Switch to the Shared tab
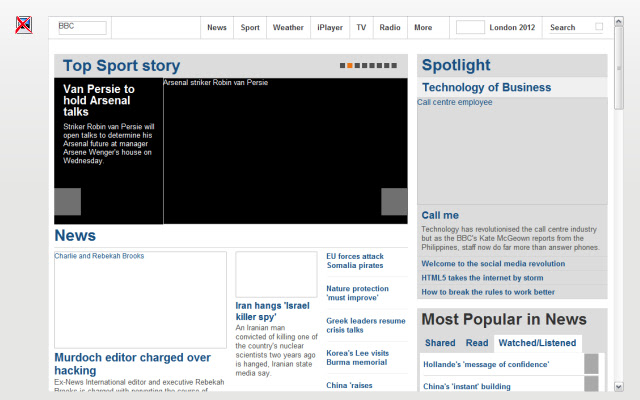 pos(439,343)
